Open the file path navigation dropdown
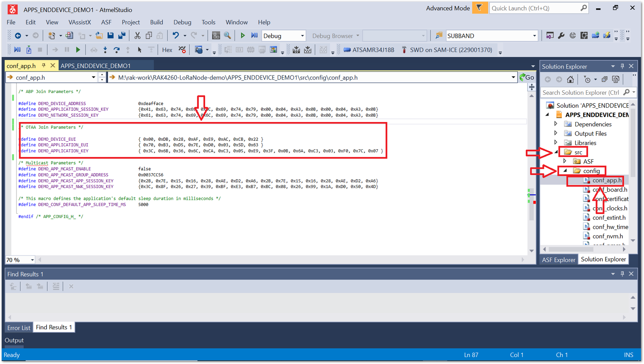Screen dimensions: 644x364 click(x=513, y=78)
